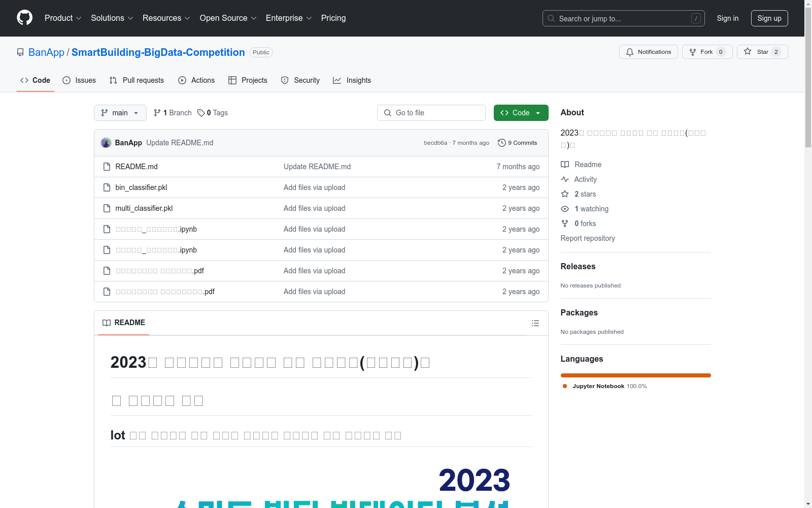This screenshot has height=508, width=812.
Task: Open the Pull requests tab
Action: tap(137, 80)
